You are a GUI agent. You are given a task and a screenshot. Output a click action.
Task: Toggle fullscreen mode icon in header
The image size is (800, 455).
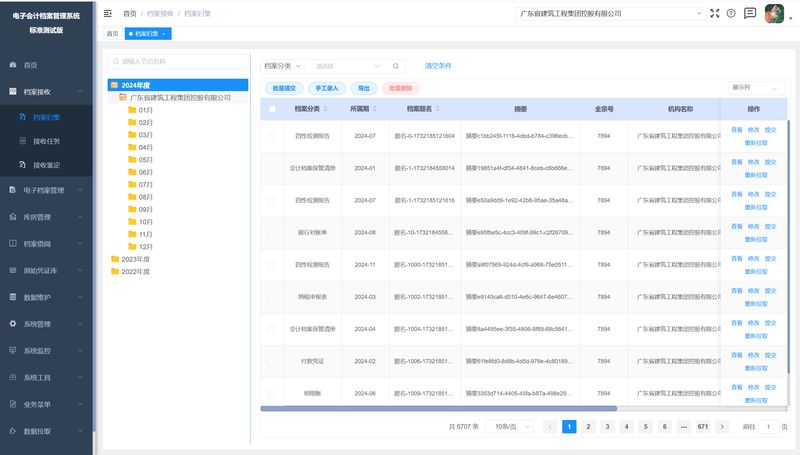pos(714,13)
